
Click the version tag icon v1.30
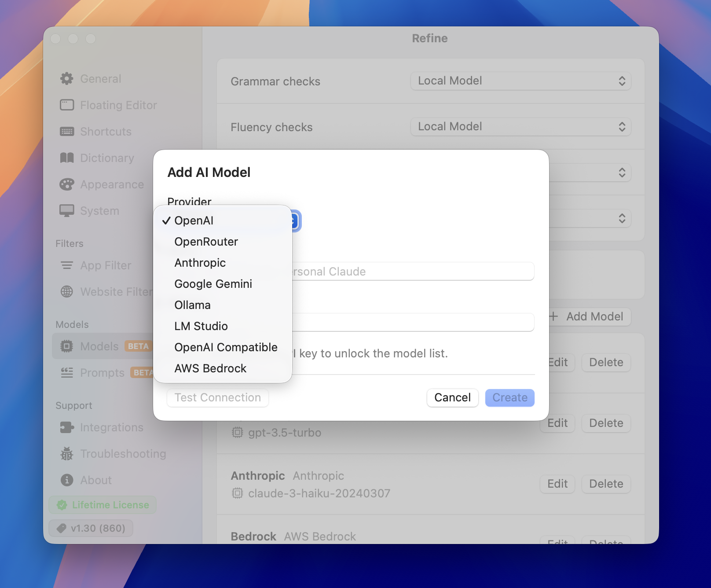coord(62,528)
